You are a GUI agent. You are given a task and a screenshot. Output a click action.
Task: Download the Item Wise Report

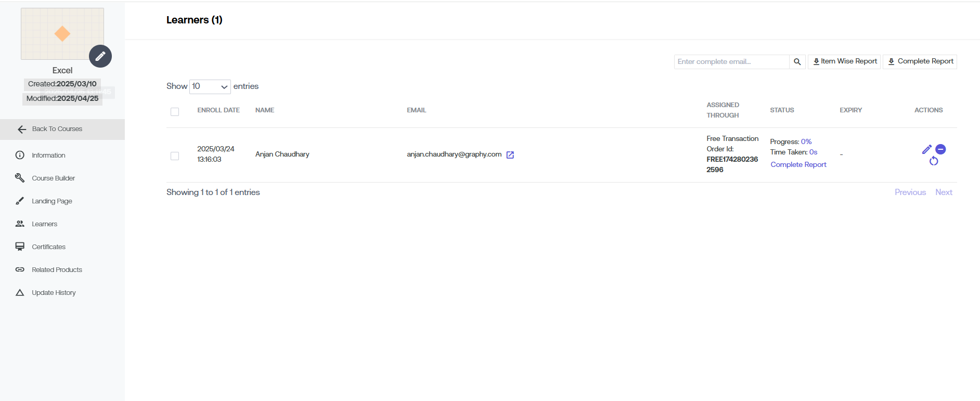tap(844, 61)
